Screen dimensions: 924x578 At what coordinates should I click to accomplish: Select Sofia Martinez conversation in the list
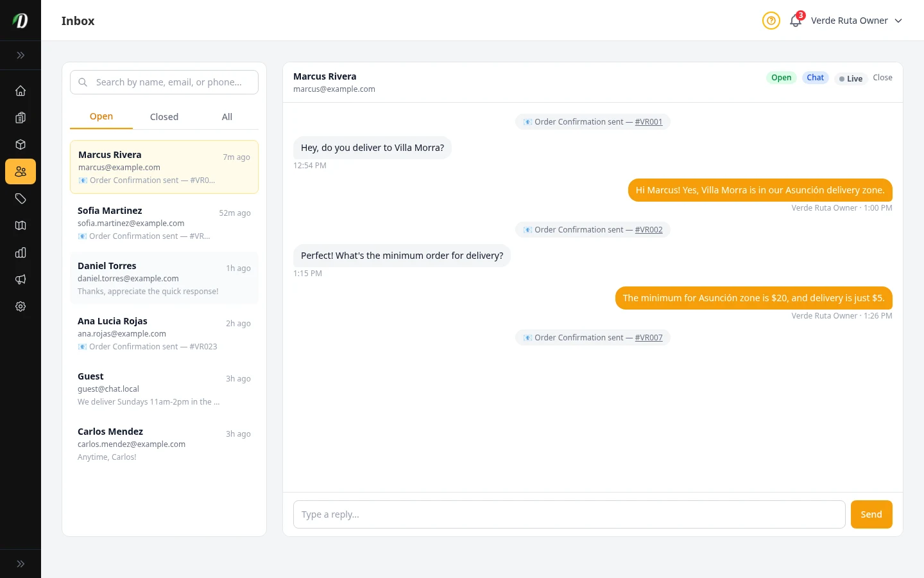click(164, 223)
